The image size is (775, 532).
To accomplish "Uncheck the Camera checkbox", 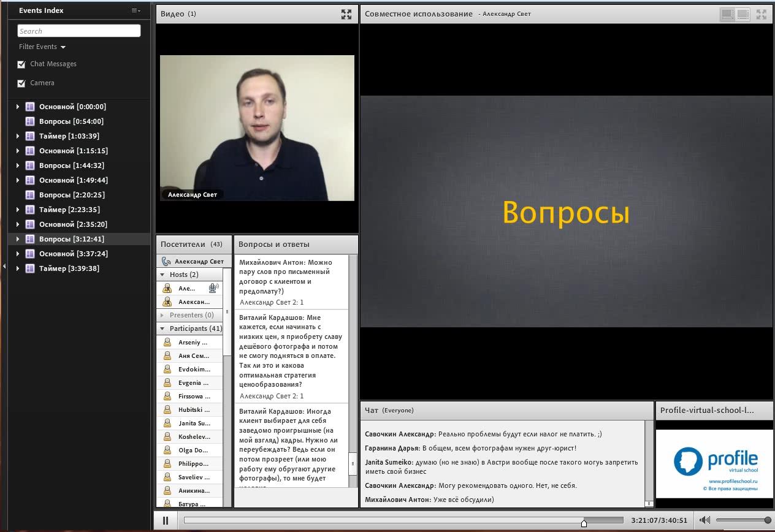I will tap(22, 83).
